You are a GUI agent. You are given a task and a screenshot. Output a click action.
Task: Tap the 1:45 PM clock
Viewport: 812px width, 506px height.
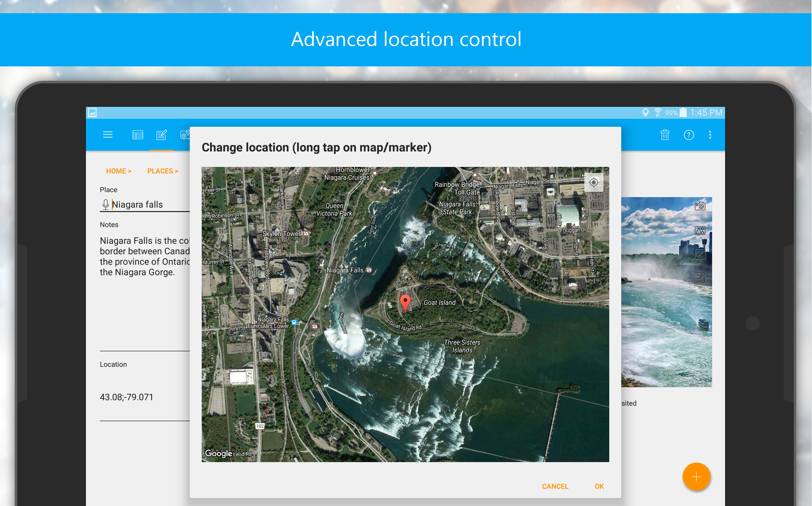coord(706,113)
